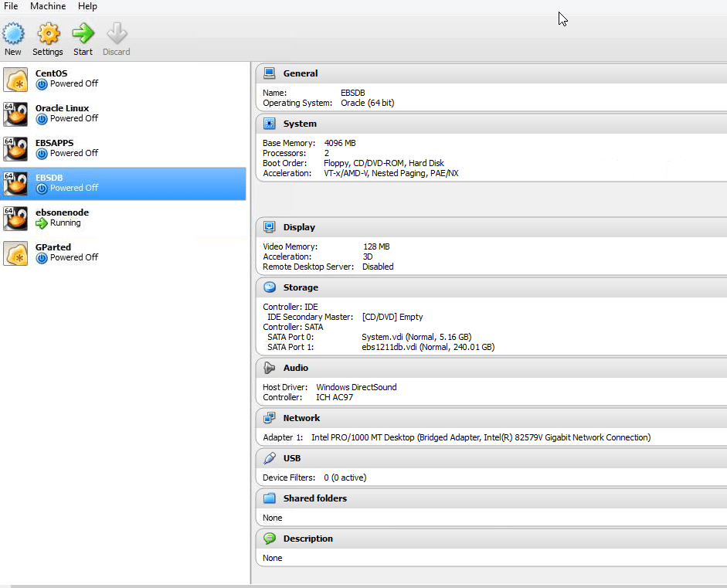Click the Network section adapter icon
The width and height of the screenshot is (727, 588).
[x=270, y=418]
